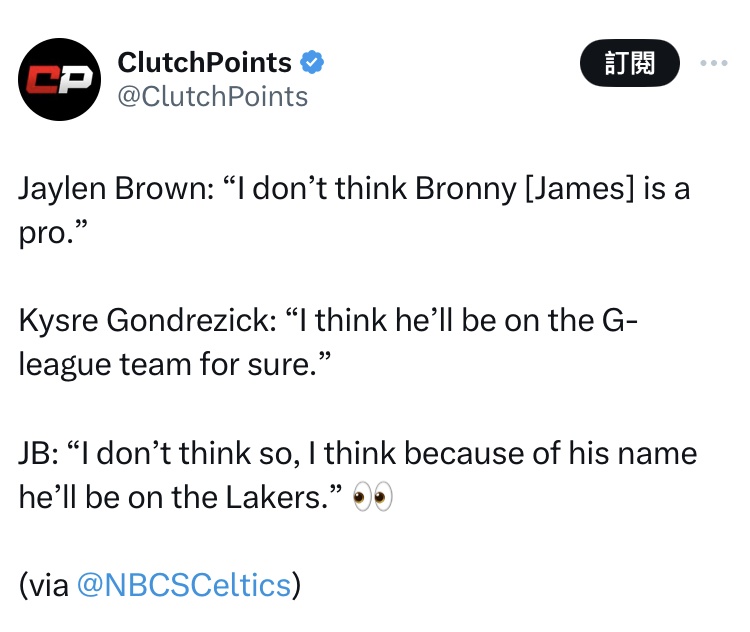Viewport: 750px width, 632px height.
Task: Click the @ClutchPoints handle text
Action: click(213, 96)
